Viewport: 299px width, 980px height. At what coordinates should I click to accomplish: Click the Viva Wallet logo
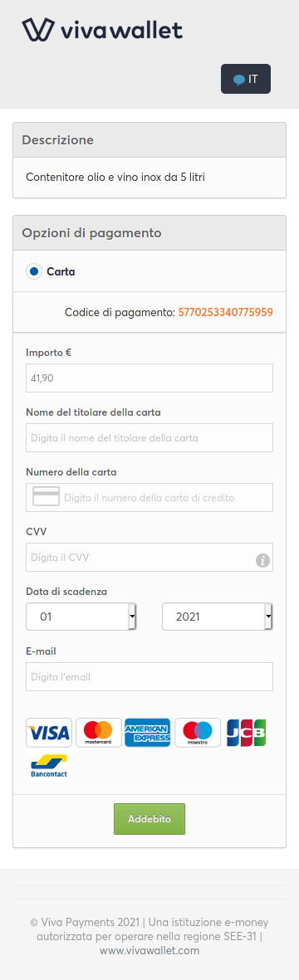pyautogui.click(x=103, y=29)
